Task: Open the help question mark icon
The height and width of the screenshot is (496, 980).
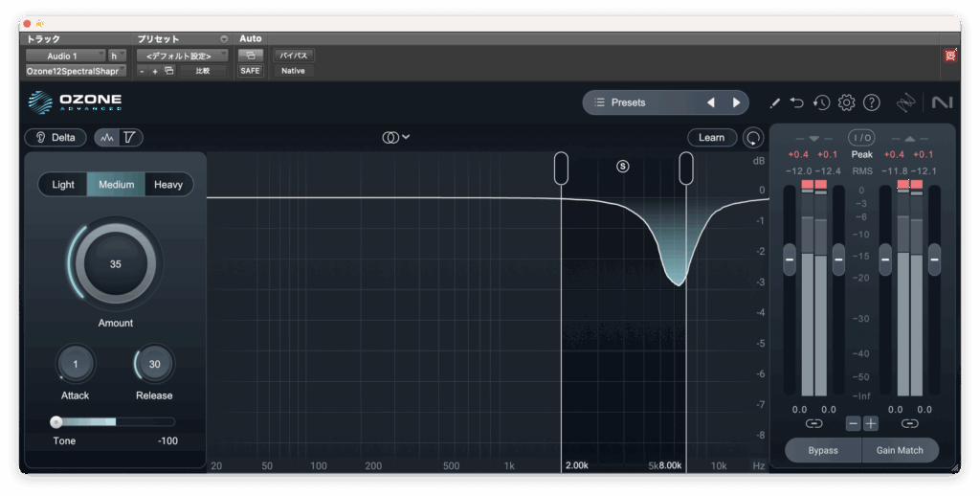Action: point(871,102)
